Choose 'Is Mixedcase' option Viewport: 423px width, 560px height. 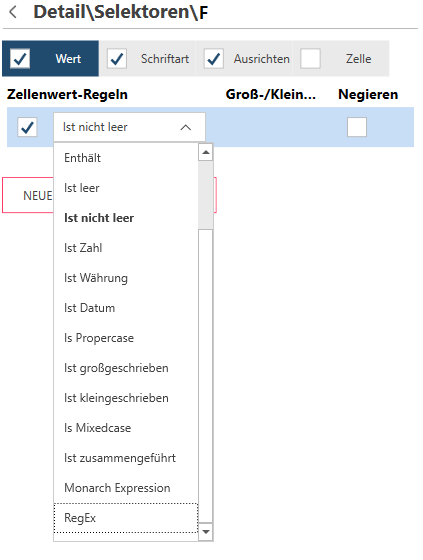[126, 428]
